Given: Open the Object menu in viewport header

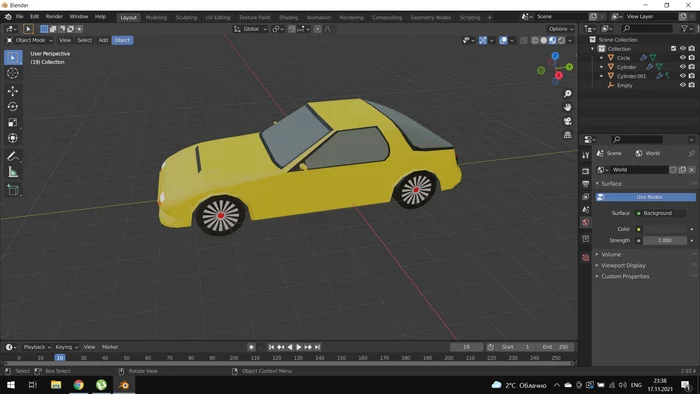Looking at the screenshot, I should [122, 40].
